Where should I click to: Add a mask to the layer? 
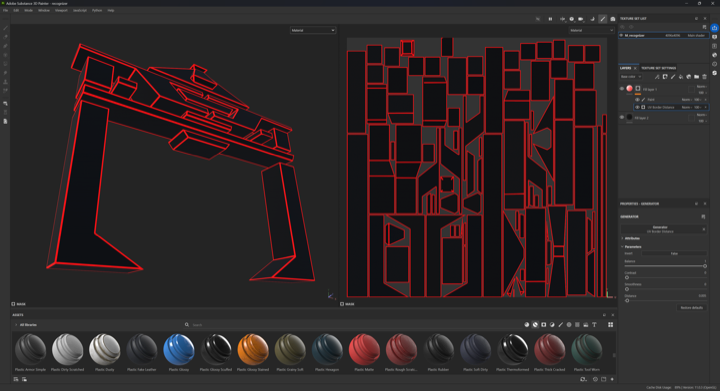coord(665,77)
